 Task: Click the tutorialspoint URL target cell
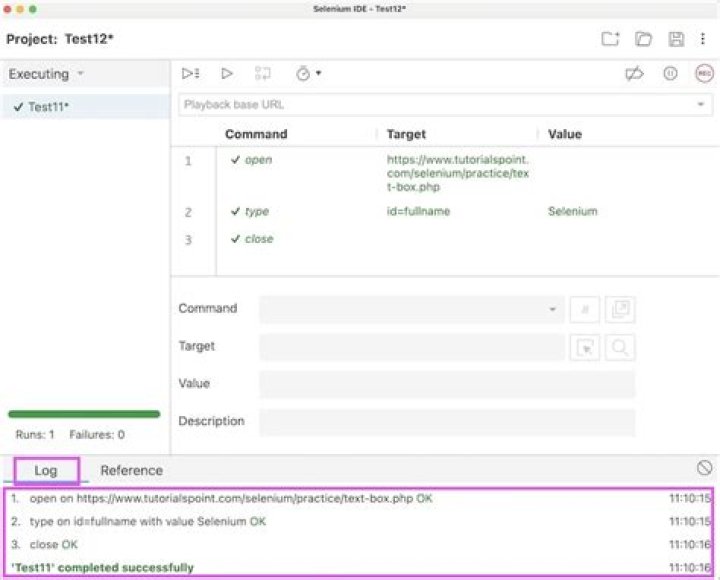coord(458,173)
